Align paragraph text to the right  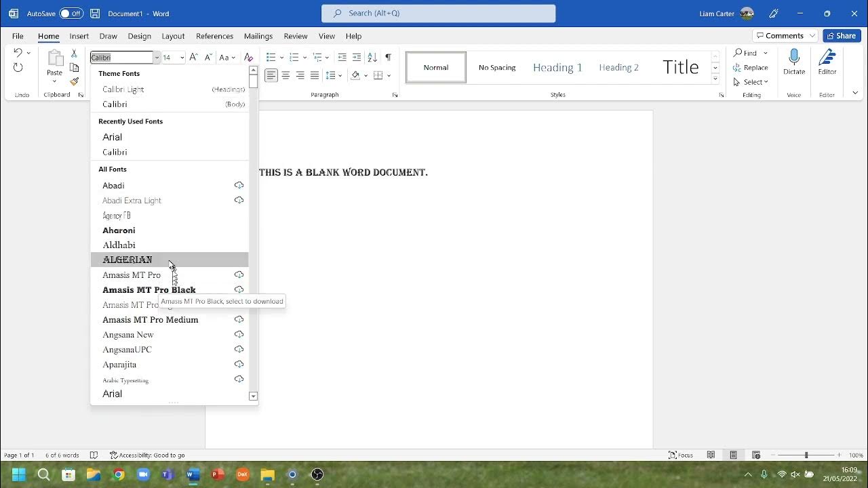pos(300,75)
